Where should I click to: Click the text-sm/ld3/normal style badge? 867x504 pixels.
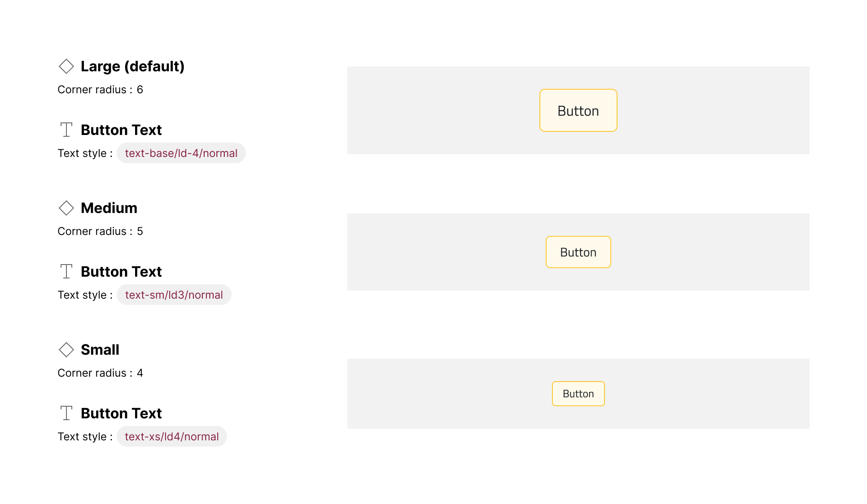[174, 295]
